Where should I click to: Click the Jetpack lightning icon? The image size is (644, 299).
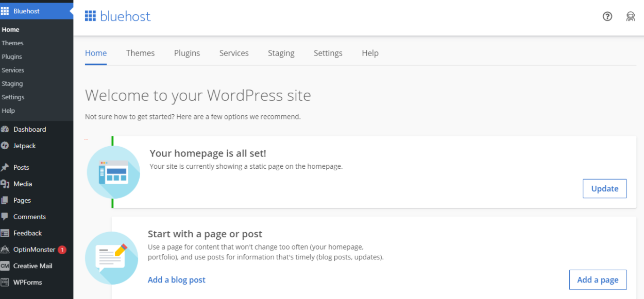tap(5, 146)
